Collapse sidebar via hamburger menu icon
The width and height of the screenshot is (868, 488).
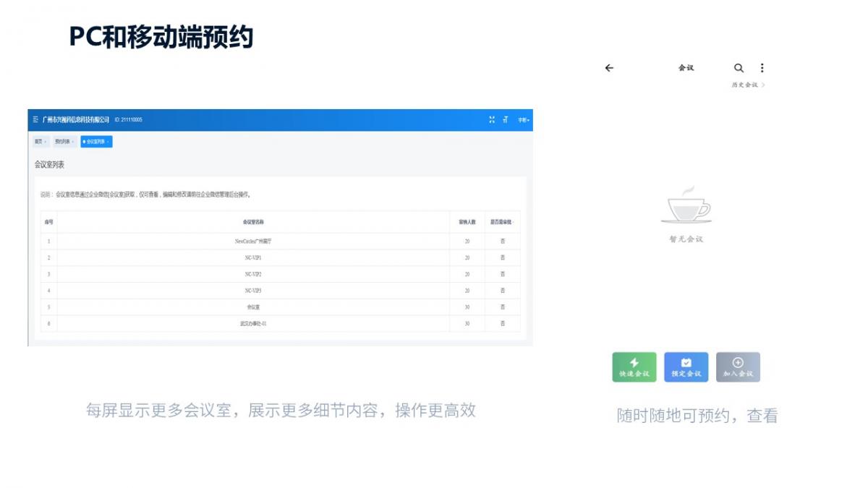[x=35, y=119]
